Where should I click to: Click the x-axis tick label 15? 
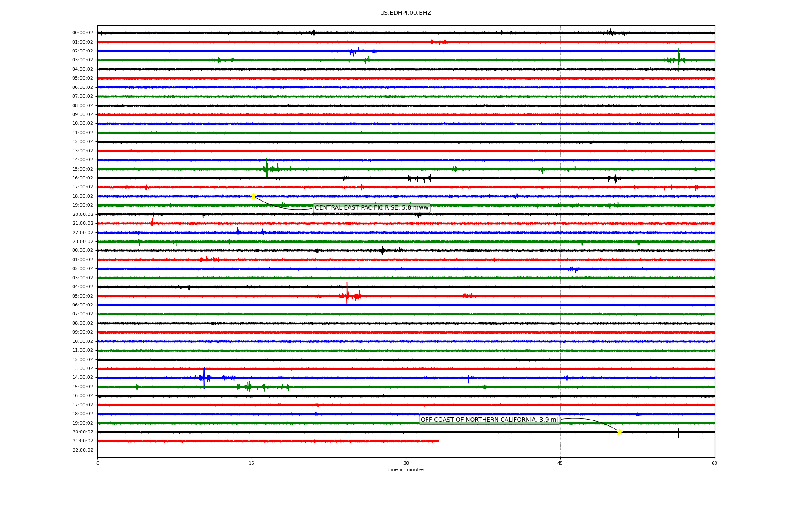click(x=252, y=463)
